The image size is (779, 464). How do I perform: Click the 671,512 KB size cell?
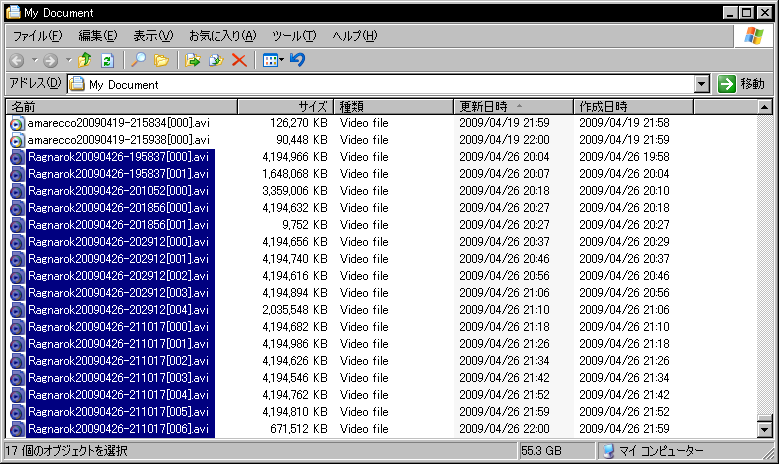pos(299,429)
